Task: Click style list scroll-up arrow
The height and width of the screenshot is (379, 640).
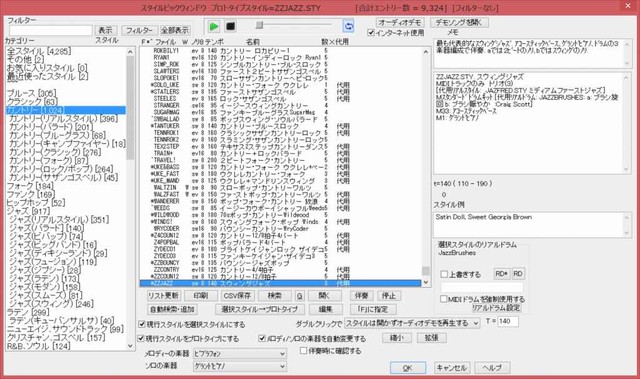Action: point(425,52)
